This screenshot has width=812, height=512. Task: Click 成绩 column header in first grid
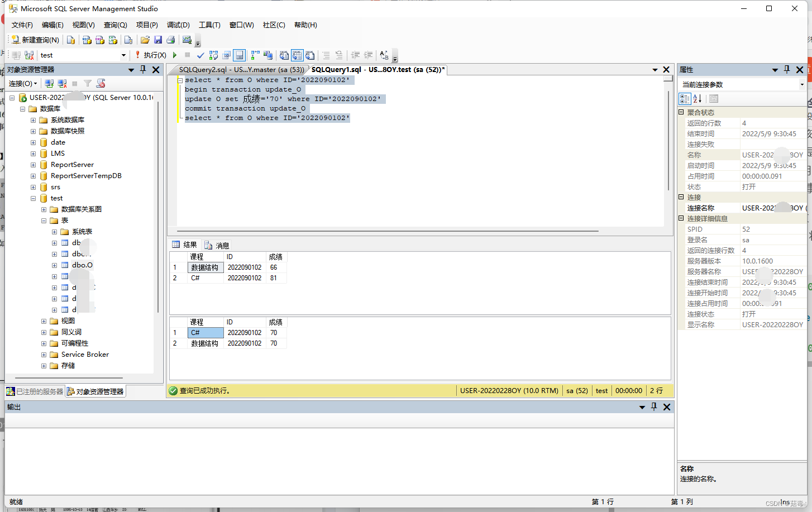click(276, 257)
